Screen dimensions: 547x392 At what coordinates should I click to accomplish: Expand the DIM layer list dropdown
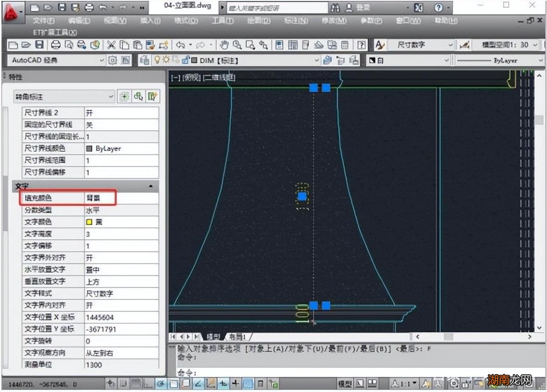coord(317,60)
